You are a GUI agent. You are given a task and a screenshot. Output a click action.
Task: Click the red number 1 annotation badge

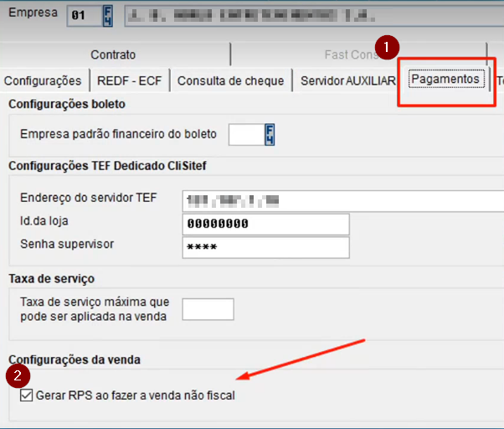tap(386, 47)
